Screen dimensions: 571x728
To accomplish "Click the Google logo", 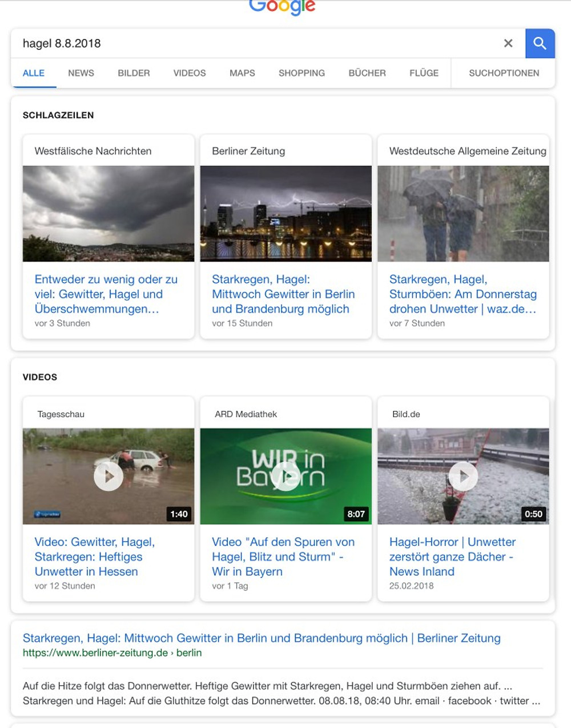I will click(x=282, y=7).
